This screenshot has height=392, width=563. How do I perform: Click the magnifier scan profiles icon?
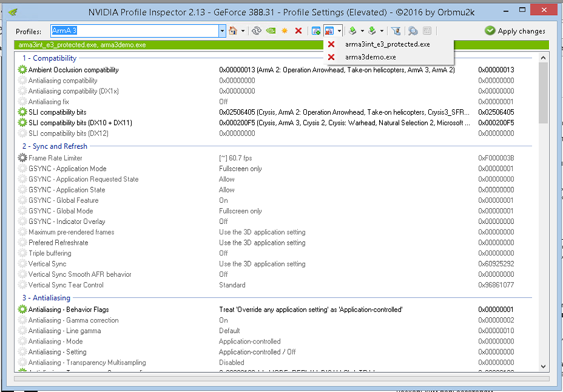click(413, 31)
